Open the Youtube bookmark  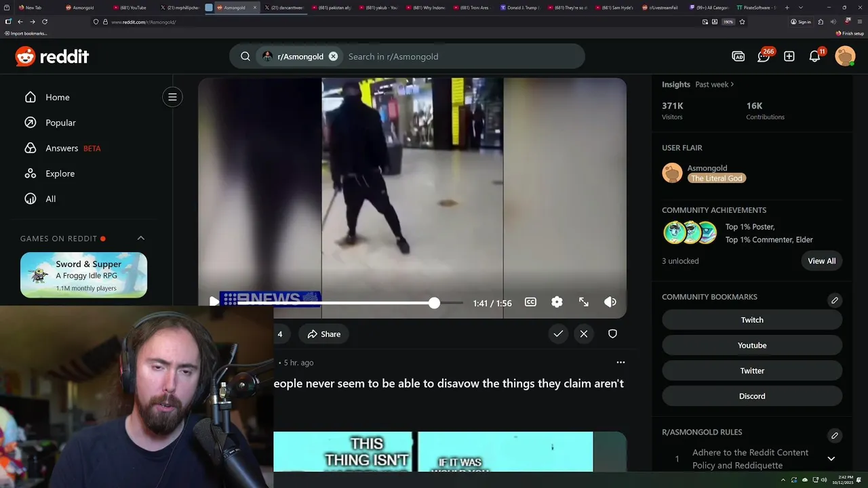[x=752, y=346]
